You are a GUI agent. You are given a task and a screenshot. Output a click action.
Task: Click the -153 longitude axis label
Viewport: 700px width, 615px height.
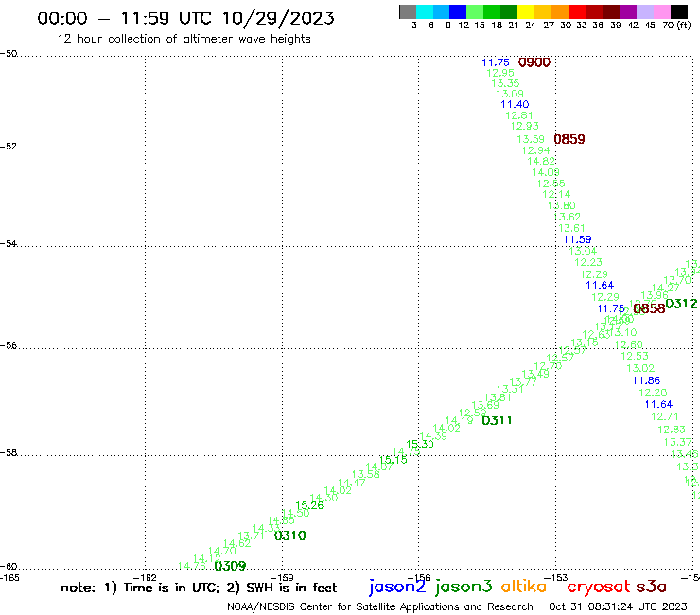click(x=555, y=578)
